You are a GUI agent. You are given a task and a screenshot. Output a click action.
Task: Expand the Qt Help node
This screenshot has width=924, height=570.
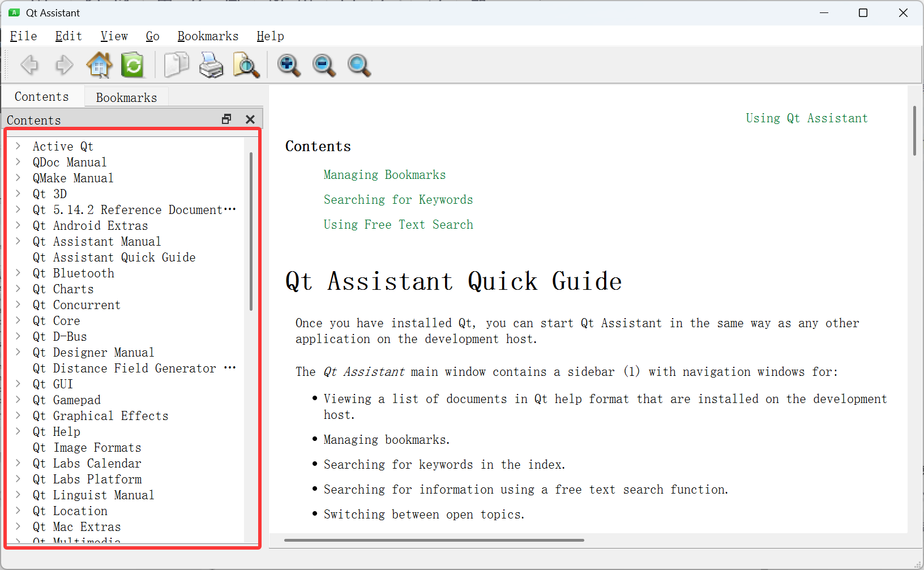click(18, 431)
